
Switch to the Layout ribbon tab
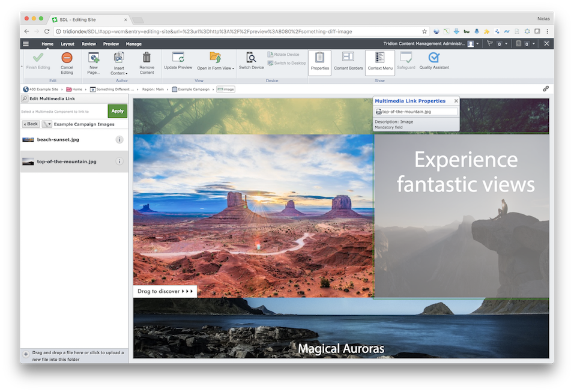click(67, 44)
